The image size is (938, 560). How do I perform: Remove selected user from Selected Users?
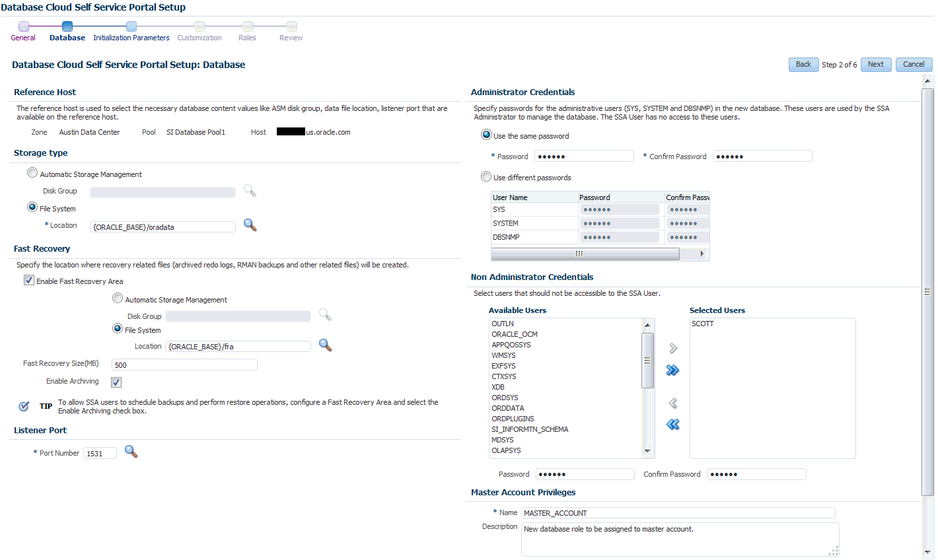pos(673,403)
